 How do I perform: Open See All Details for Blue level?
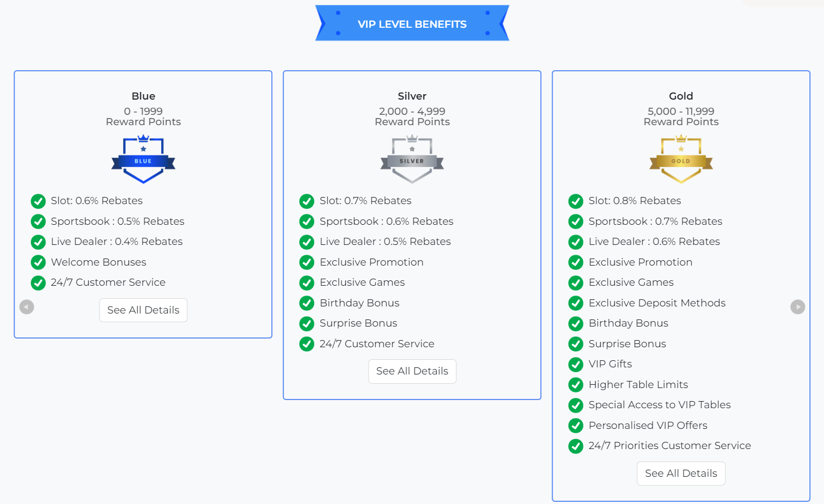(x=143, y=310)
